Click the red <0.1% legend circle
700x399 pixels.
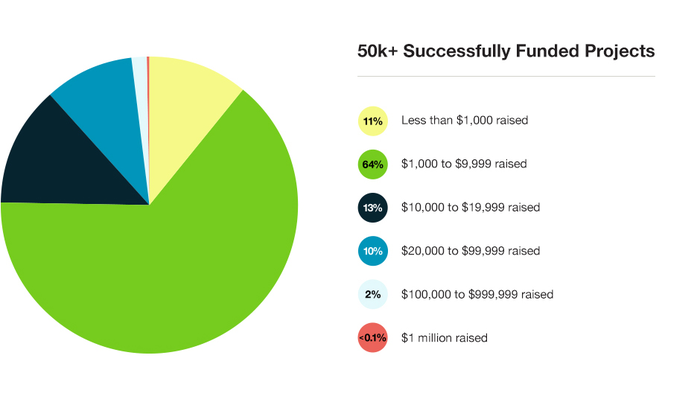tap(373, 338)
